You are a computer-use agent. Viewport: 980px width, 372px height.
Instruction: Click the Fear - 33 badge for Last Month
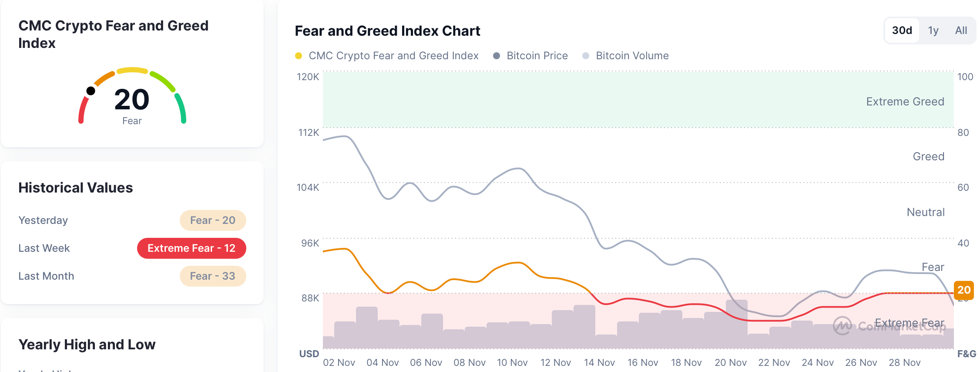click(213, 276)
